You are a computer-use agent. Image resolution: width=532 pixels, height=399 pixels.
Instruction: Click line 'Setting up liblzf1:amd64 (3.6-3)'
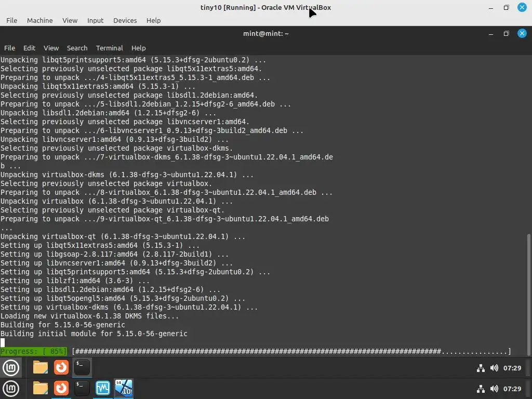point(75,281)
